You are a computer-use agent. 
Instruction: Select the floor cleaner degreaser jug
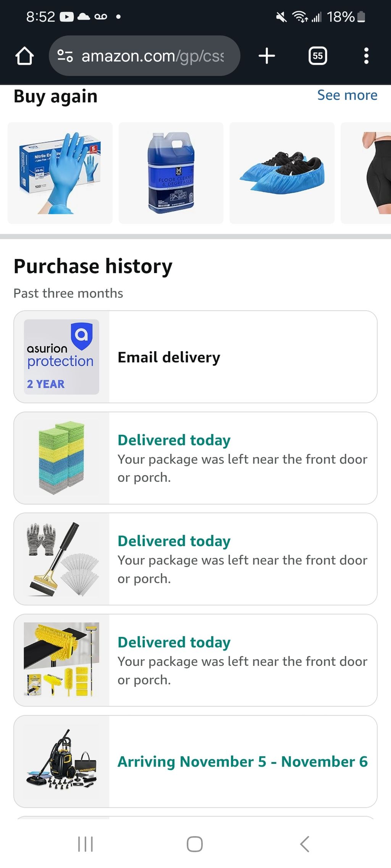point(171,173)
